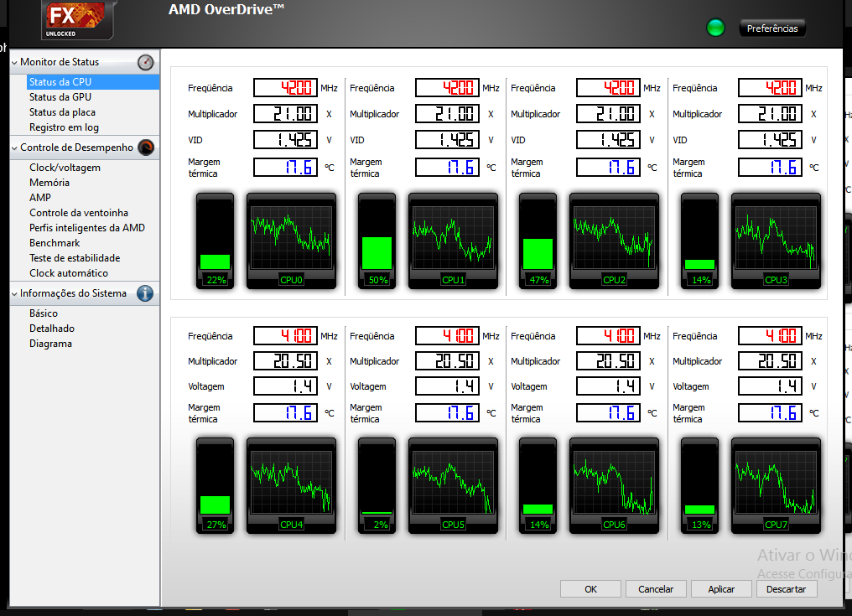Open Status da placa page

(x=63, y=112)
